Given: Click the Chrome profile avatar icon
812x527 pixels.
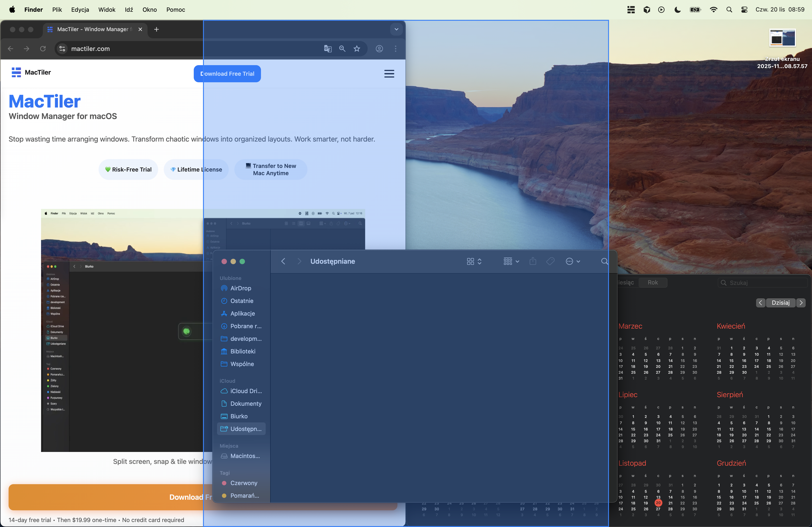Looking at the screenshot, I should (x=379, y=49).
